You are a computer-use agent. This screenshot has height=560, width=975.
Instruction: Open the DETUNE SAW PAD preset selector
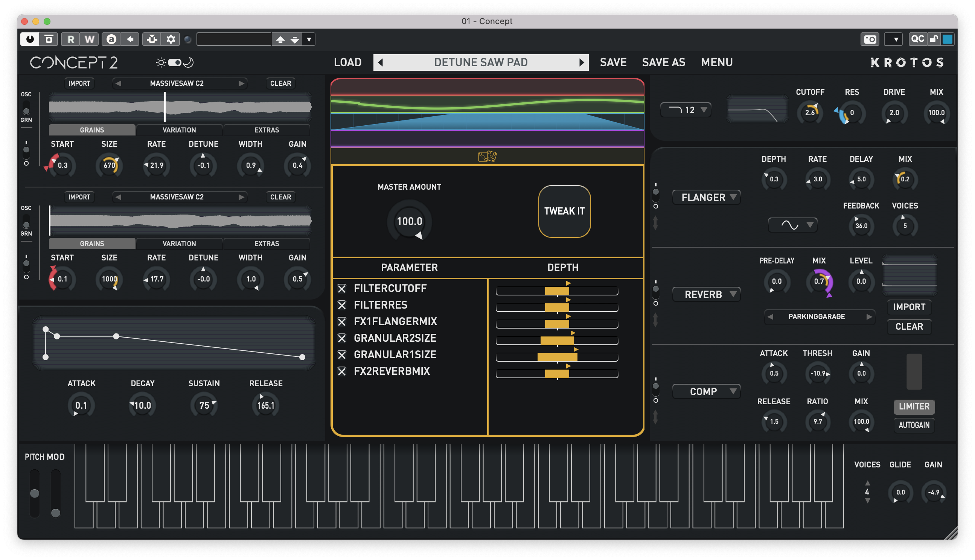[481, 62]
